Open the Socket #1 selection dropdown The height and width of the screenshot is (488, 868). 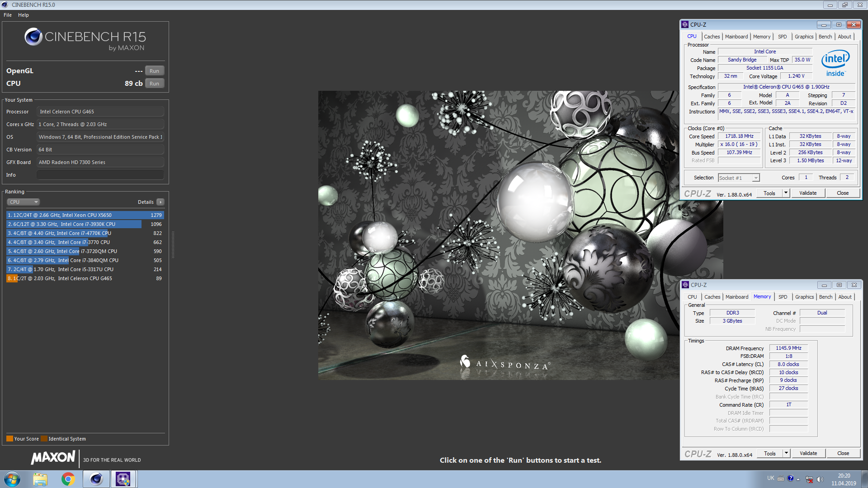pyautogui.click(x=739, y=178)
